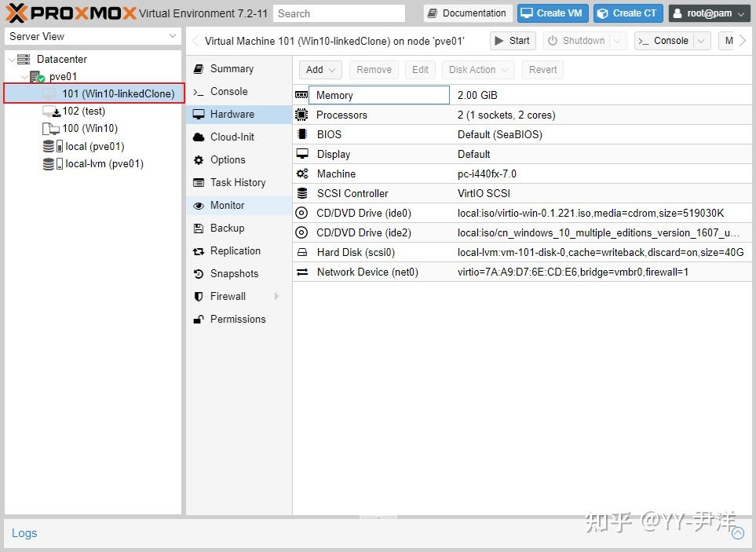The image size is (756, 552).
Task: Select the VirtIO SCSI controller value
Action: (x=484, y=193)
